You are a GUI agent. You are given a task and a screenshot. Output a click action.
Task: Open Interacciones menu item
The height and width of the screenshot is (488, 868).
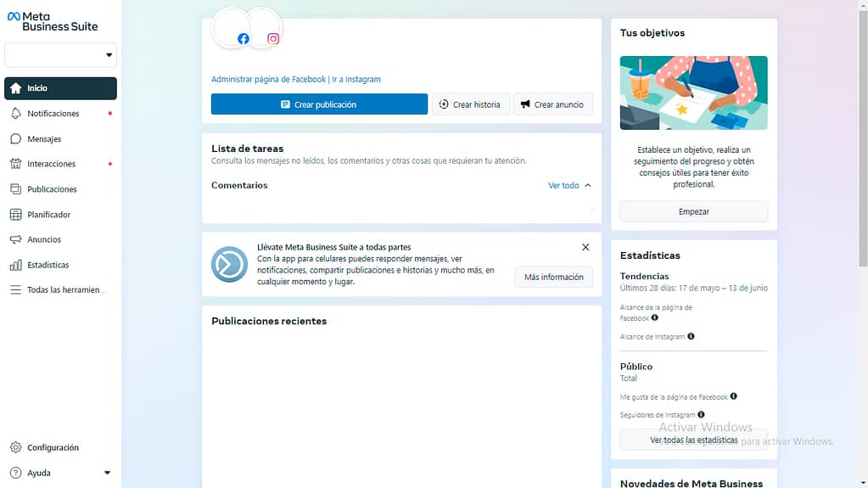[60, 164]
